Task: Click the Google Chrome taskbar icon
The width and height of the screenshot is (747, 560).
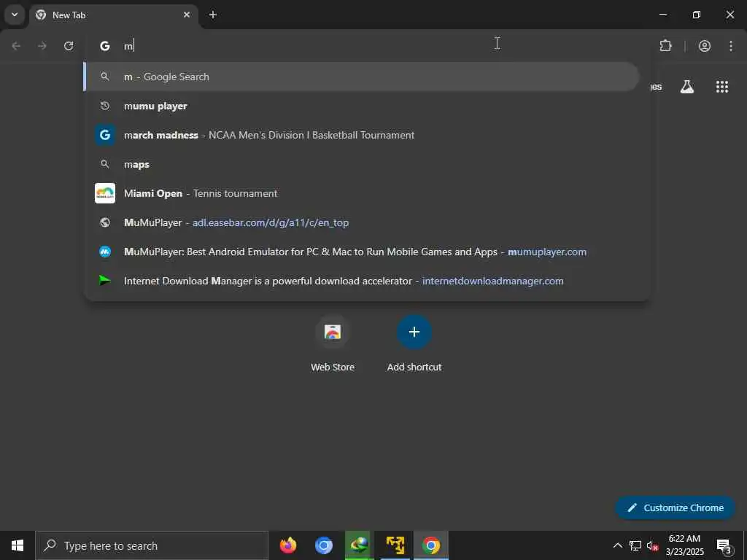Action: click(430, 545)
